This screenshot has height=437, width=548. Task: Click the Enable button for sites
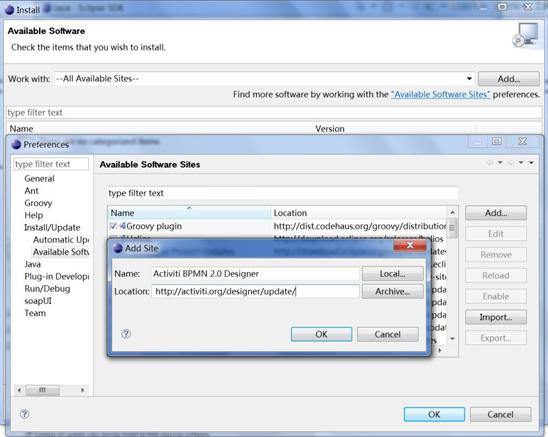(496, 296)
